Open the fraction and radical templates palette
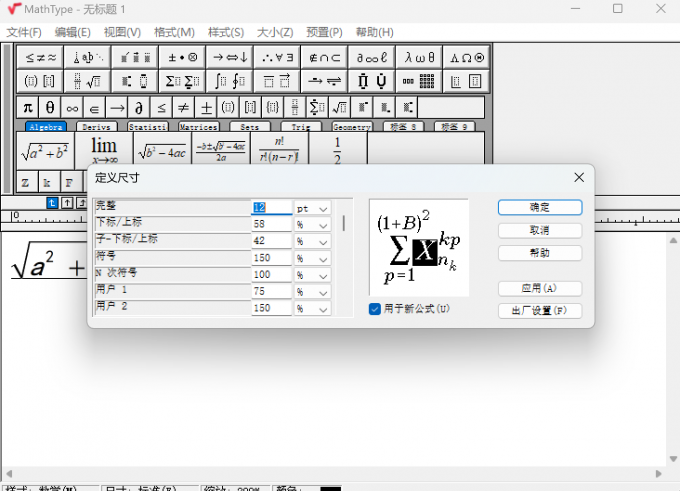 click(88, 81)
